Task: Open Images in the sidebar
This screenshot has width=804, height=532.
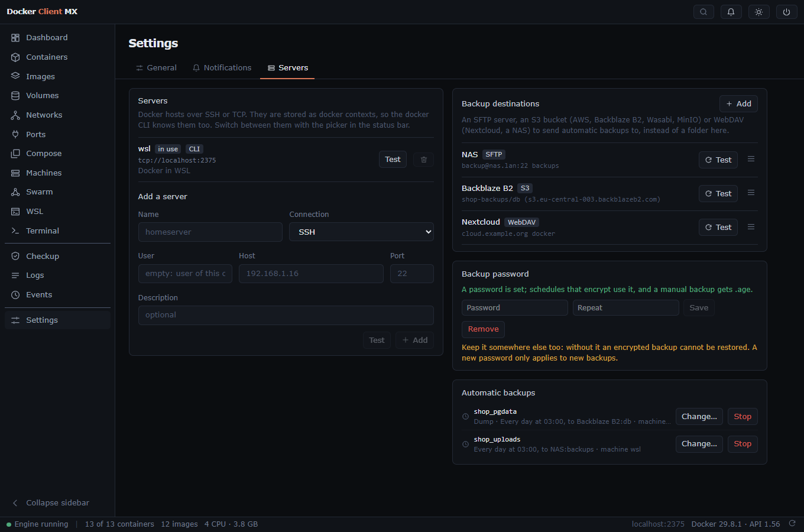Action: click(x=57, y=76)
